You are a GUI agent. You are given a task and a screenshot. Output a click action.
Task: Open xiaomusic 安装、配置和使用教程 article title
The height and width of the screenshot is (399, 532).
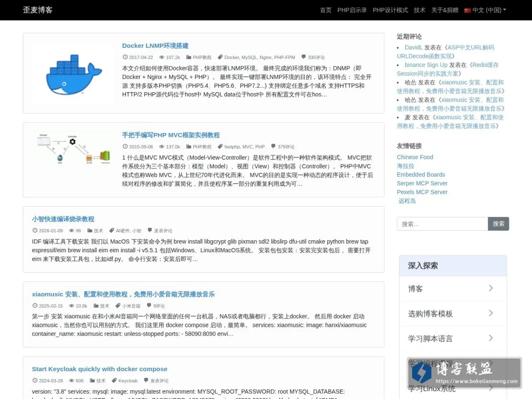[123, 294]
